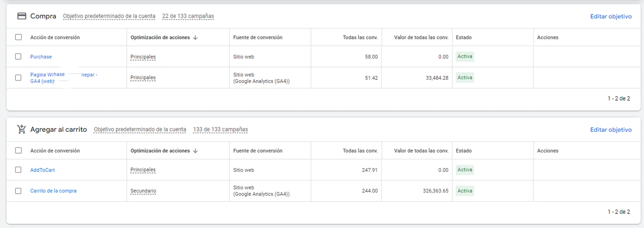Screen dimensions: 644x228
Task: Open the Carrito de la compra action
Action: pyautogui.click(x=53, y=191)
